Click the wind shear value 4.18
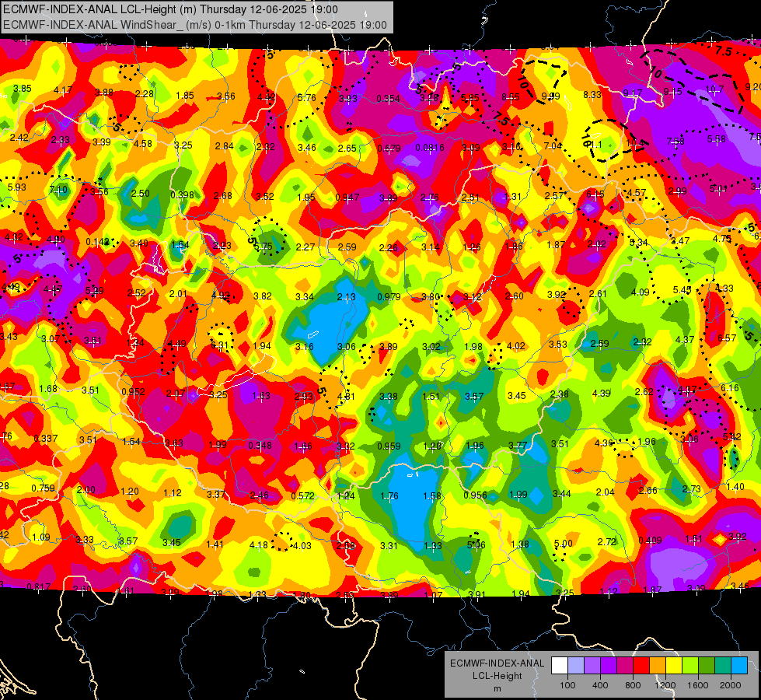 pyautogui.click(x=259, y=545)
